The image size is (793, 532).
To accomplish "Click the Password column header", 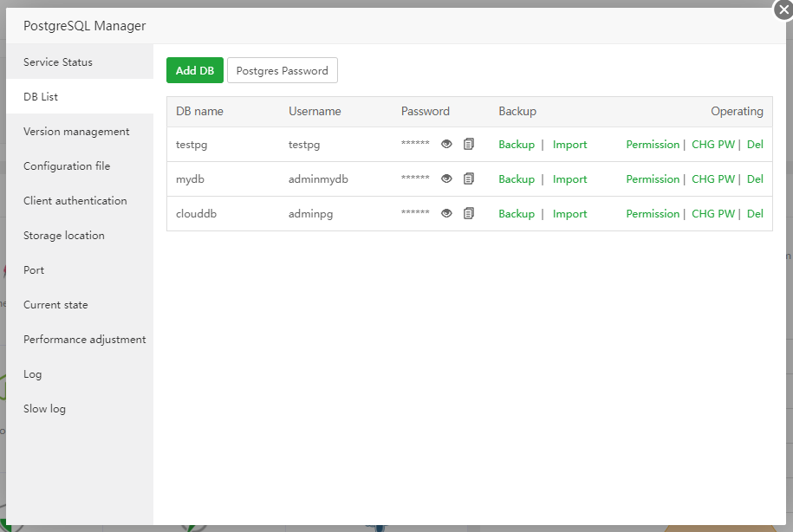I will 425,111.
